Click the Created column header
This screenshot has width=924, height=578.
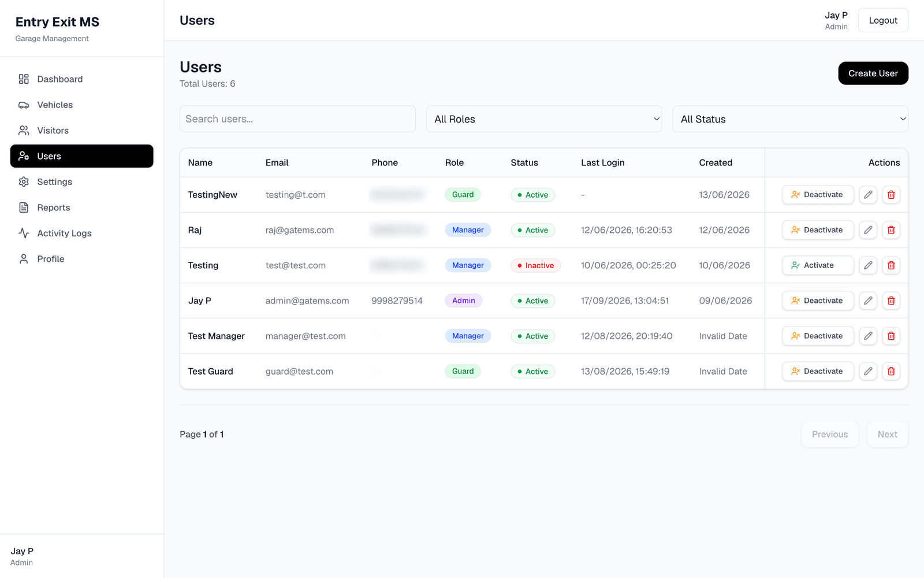pyautogui.click(x=716, y=163)
